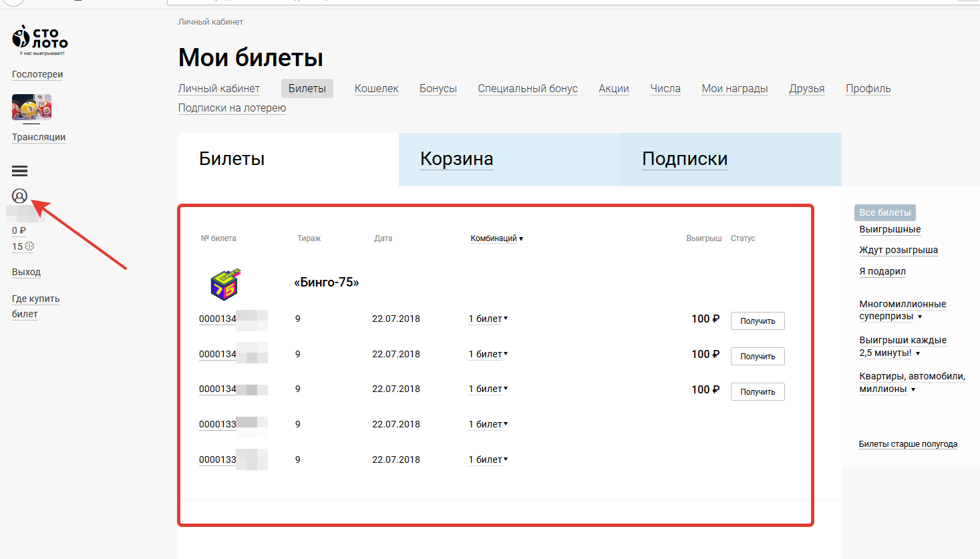The height and width of the screenshot is (559, 980).
Task: Open Билеты старше полугода link
Action: tap(908, 444)
